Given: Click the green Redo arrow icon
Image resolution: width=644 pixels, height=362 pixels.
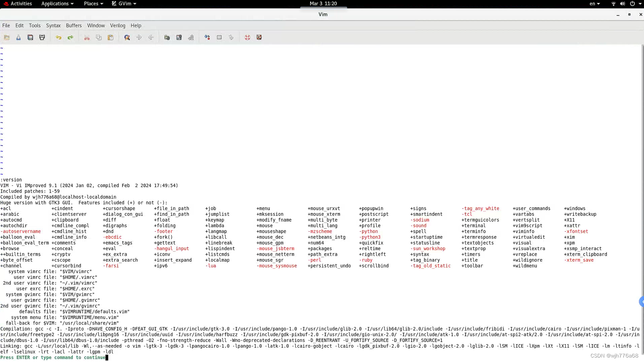Looking at the screenshot, I should [70, 37].
